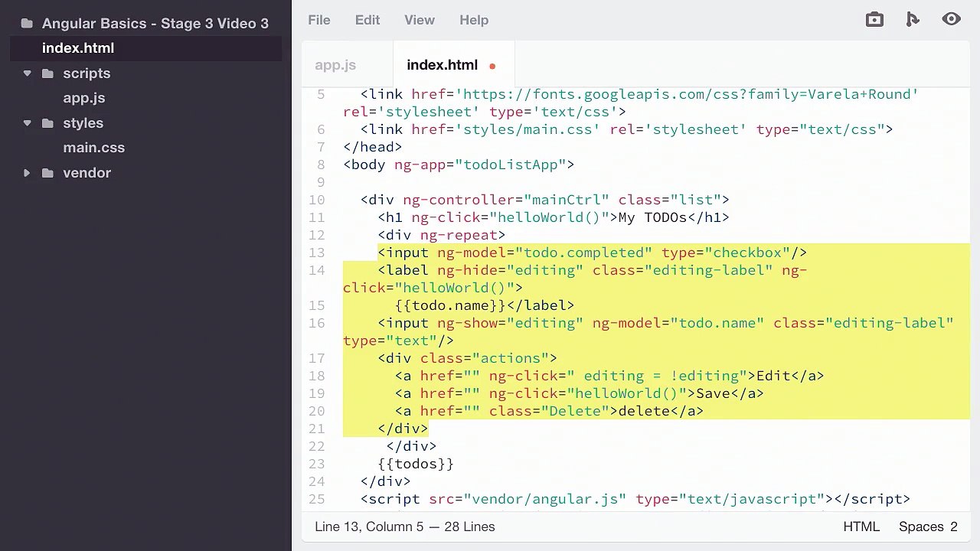Click {{todos}} on line 23
This screenshot has width=980, height=551.
coord(416,464)
